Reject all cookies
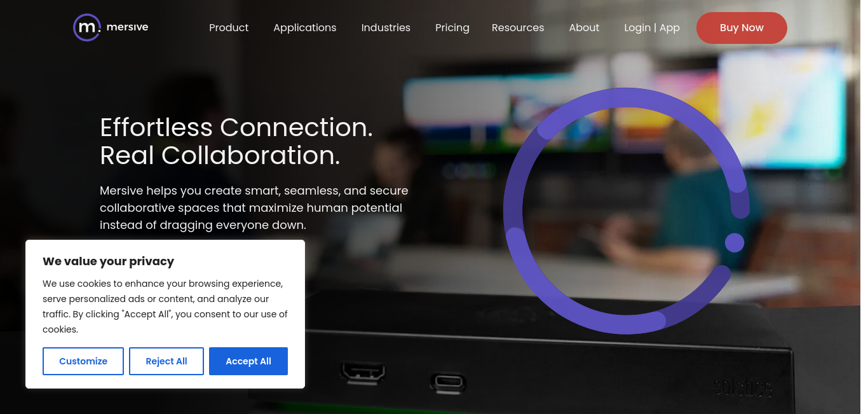This screenshot has height=414, width=868. 166,361
